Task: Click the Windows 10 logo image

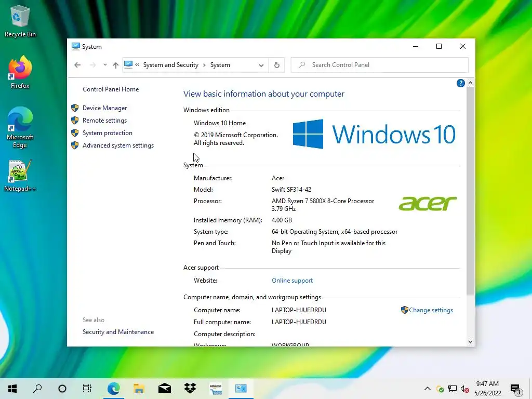Action: (374, 134)
